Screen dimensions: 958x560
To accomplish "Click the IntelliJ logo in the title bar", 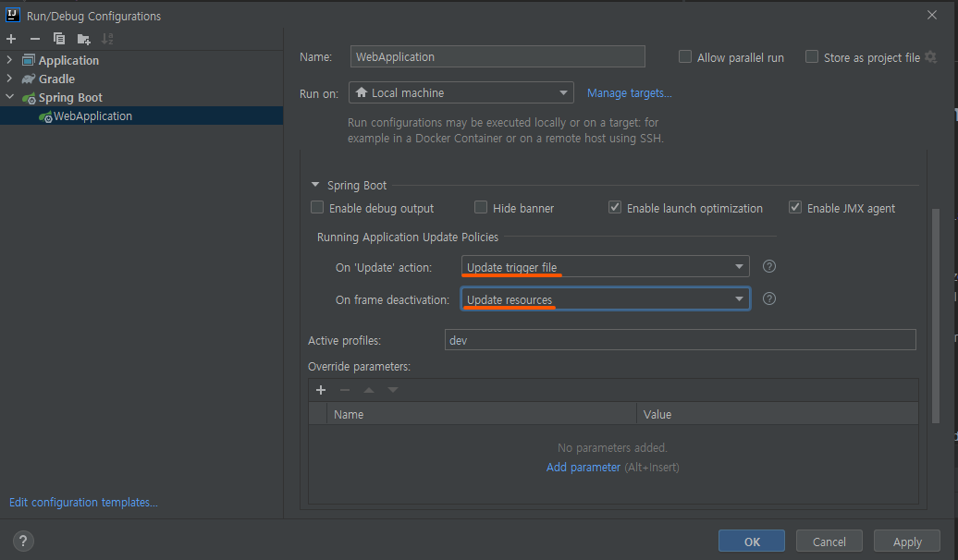I will (x=12, y=15).
